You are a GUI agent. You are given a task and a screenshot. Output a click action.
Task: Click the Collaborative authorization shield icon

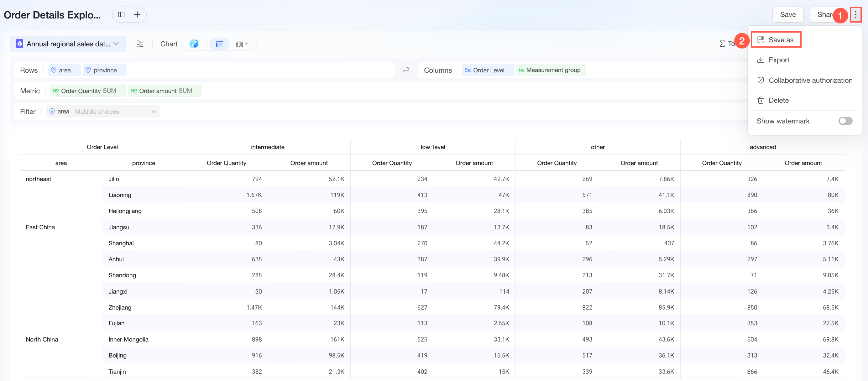click(x=761, y=80)
